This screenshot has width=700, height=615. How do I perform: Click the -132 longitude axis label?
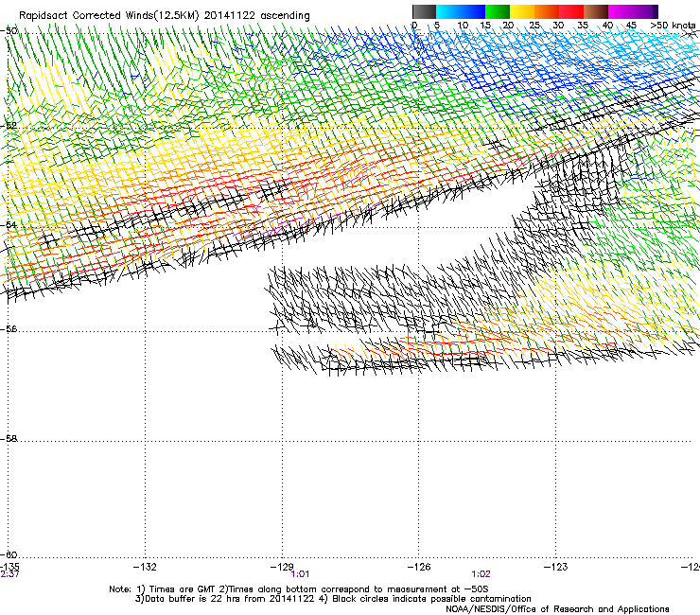point(145,567)
